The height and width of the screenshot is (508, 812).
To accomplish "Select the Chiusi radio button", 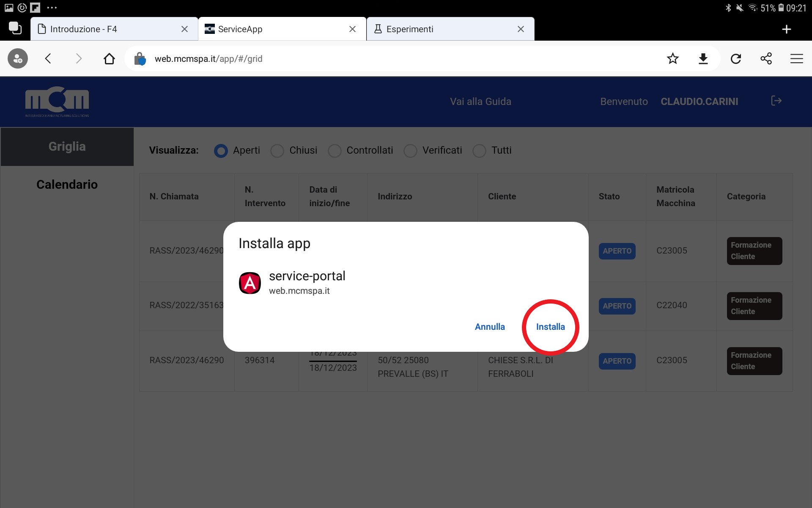I will [277, 151].
